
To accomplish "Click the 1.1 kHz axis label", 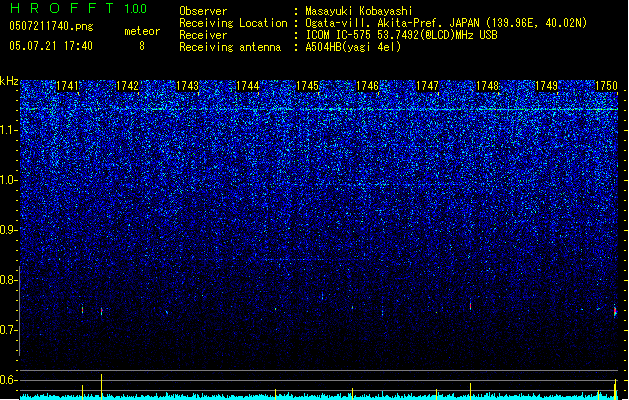I will pos(8,130).
